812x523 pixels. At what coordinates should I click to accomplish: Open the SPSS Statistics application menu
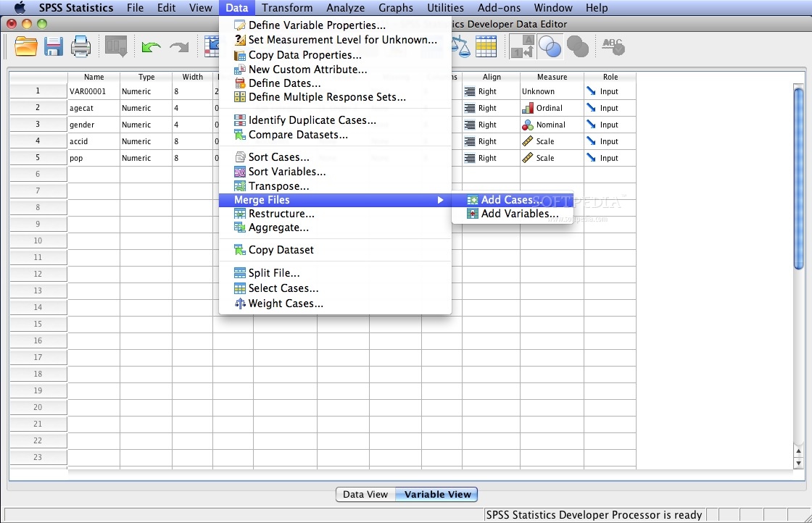tap(76, 8)
